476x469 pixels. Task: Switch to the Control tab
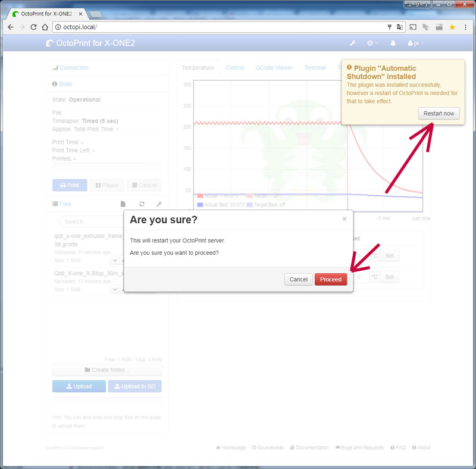pyautogui.click(x=234, y=67)
